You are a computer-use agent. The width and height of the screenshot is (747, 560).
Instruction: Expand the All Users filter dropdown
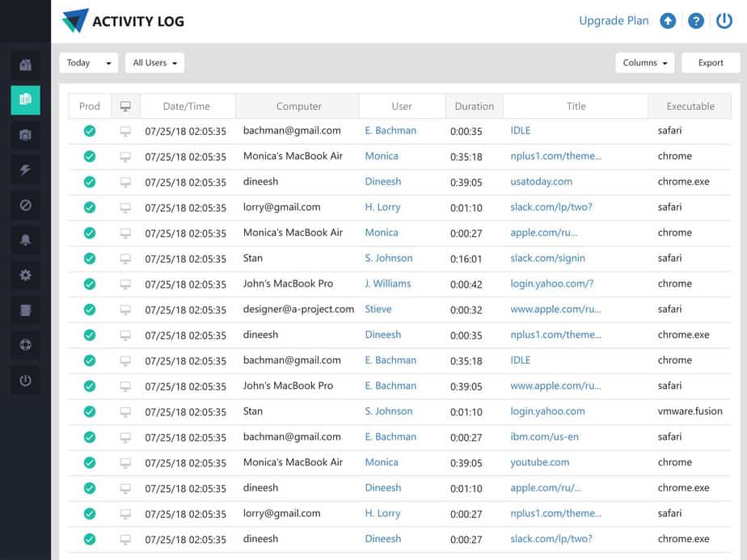click(x=154, y=62)
